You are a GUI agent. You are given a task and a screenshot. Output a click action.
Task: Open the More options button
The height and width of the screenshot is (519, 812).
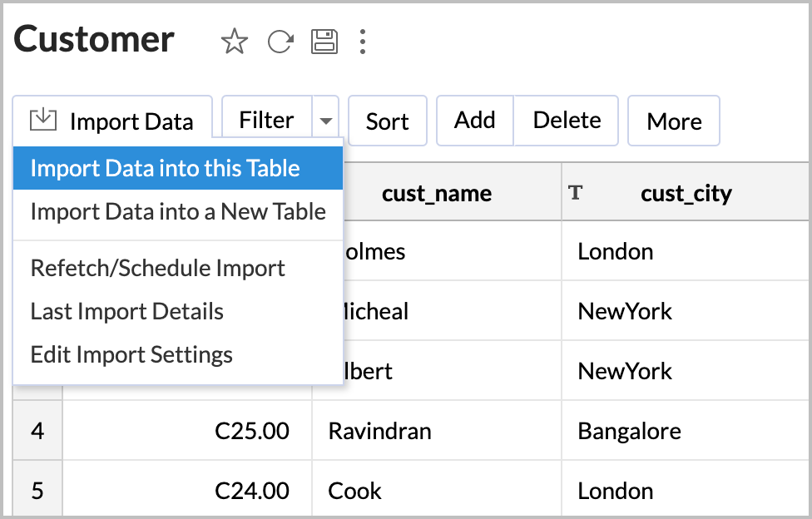coord(674,121)
